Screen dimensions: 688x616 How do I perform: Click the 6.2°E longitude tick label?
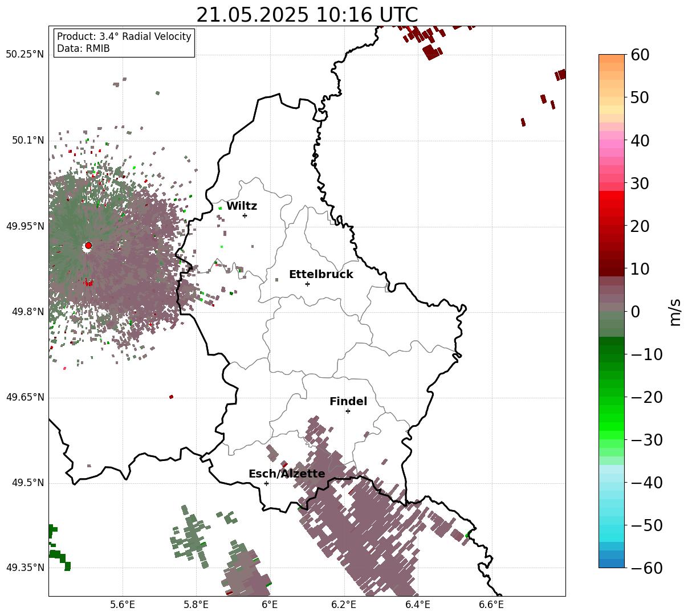tap(344, 605)
